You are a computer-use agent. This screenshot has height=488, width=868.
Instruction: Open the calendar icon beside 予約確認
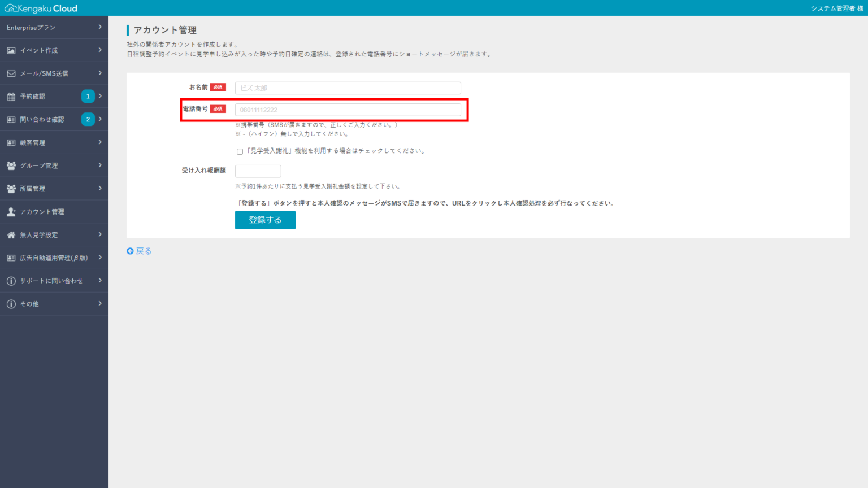10,96
